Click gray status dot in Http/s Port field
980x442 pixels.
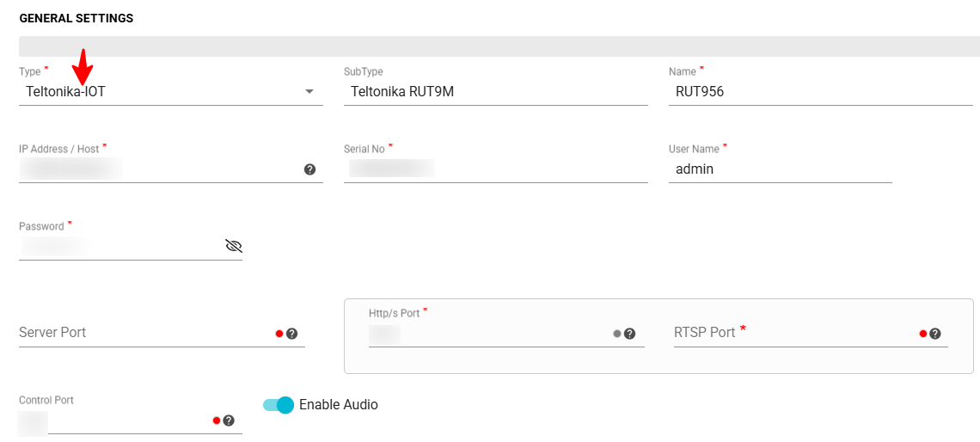pos(617,334)
